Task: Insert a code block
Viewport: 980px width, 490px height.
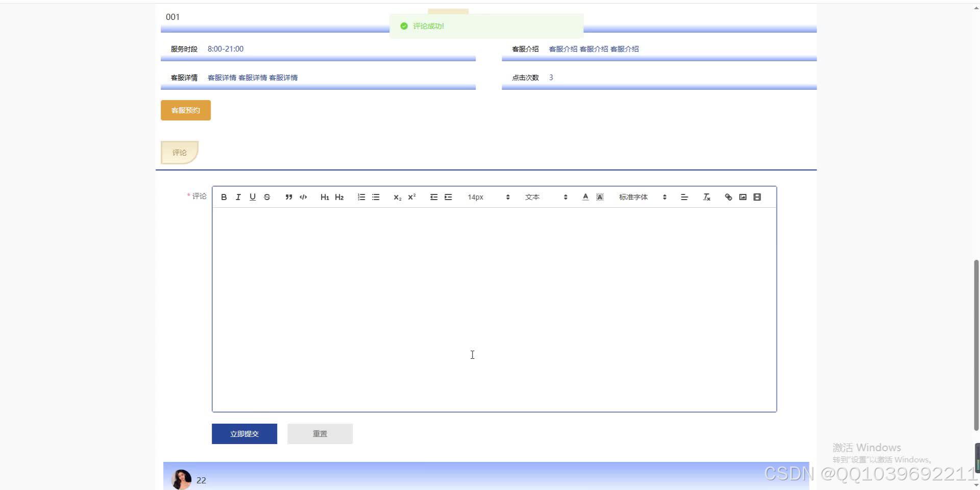Action: [x=303, y=197]
